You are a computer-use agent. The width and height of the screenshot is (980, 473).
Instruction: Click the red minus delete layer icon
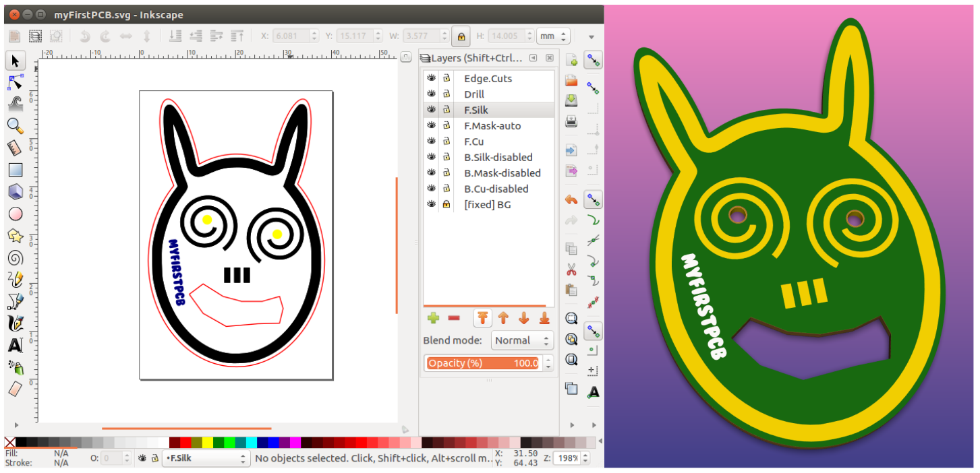454,318
